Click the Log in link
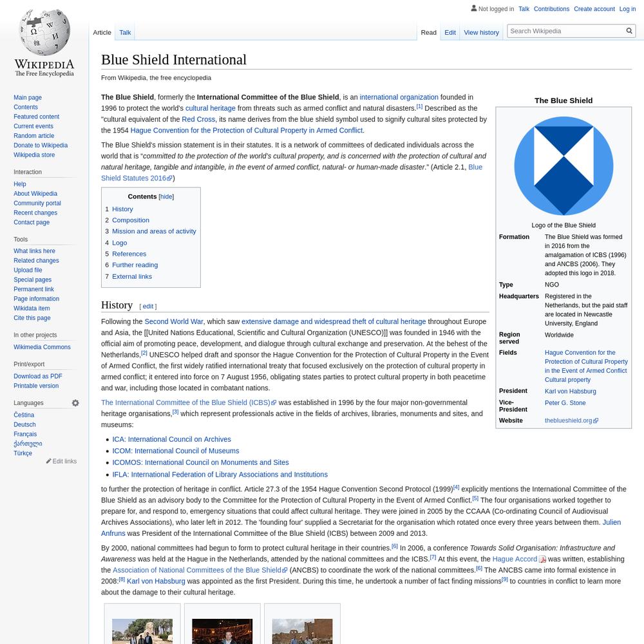The image size is (644, 644). click(x=627, y=9)
